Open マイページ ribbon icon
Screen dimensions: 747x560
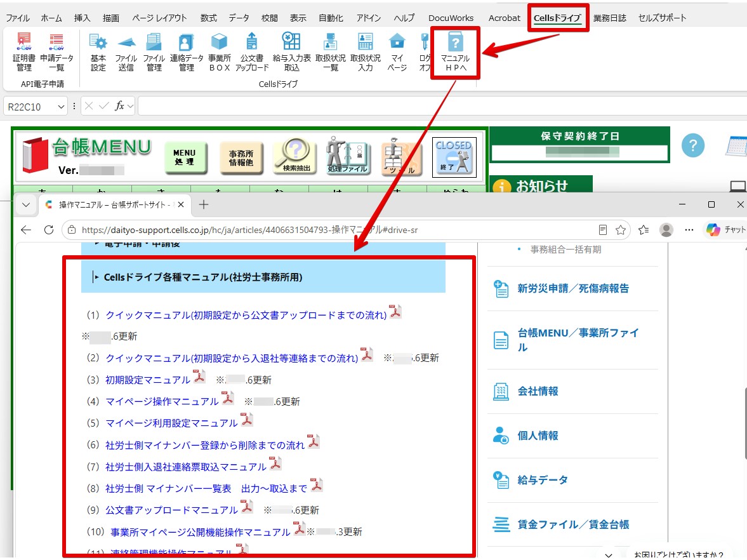click(x=397, y=52)
